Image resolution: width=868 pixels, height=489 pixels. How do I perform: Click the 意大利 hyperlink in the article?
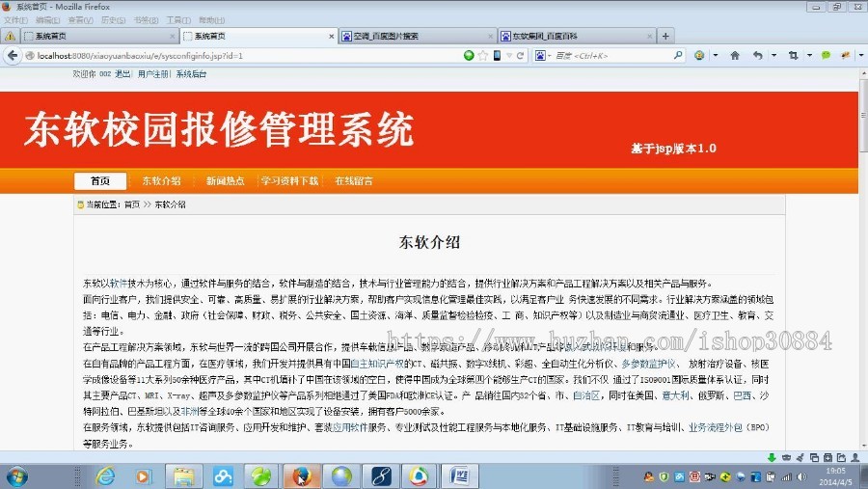(676, 395)
